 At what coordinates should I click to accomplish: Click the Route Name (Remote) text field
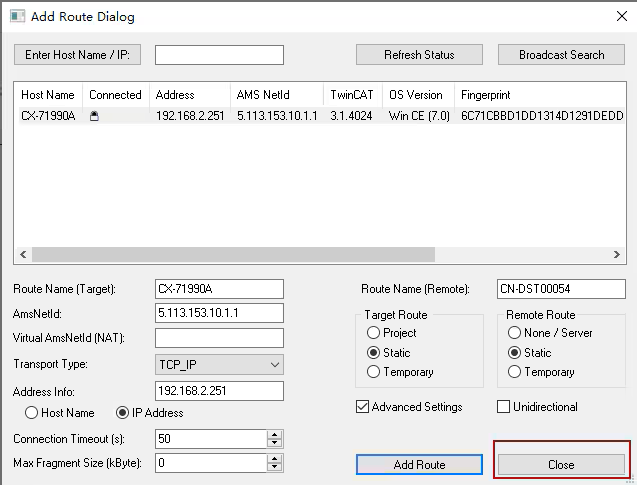[560, 289]
